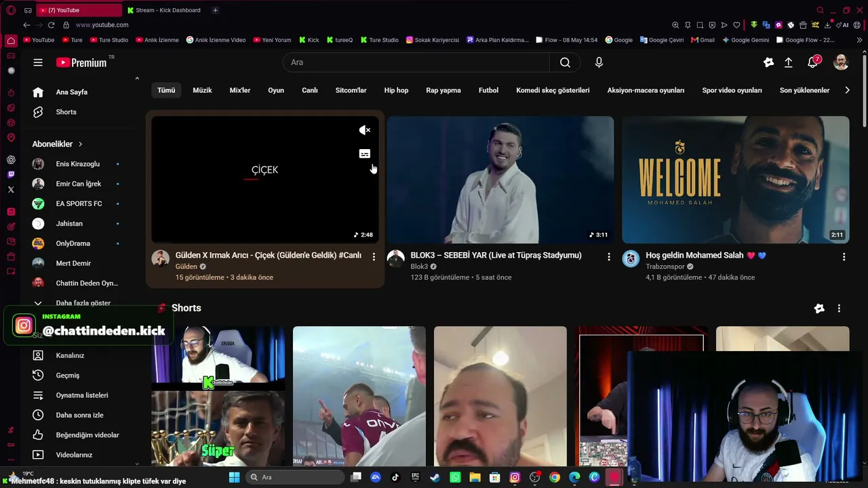Open YouTube notifications bell
Screen dimensions: 868x488
click(812, 62)
